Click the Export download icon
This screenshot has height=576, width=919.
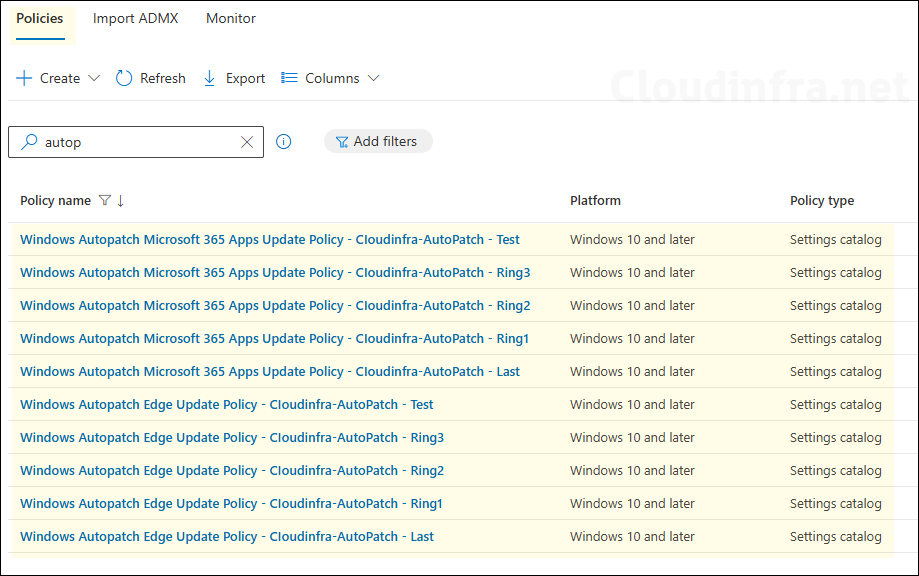coord(210,78)
